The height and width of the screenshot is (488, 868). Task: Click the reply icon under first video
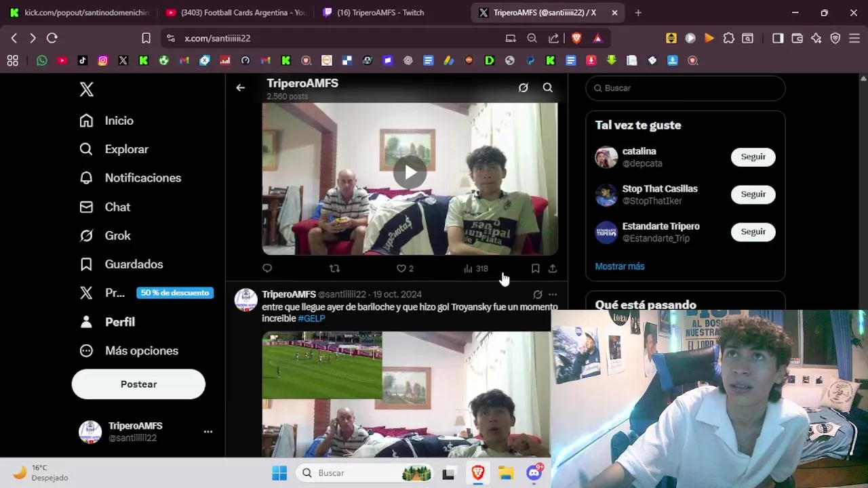(267, 268)
